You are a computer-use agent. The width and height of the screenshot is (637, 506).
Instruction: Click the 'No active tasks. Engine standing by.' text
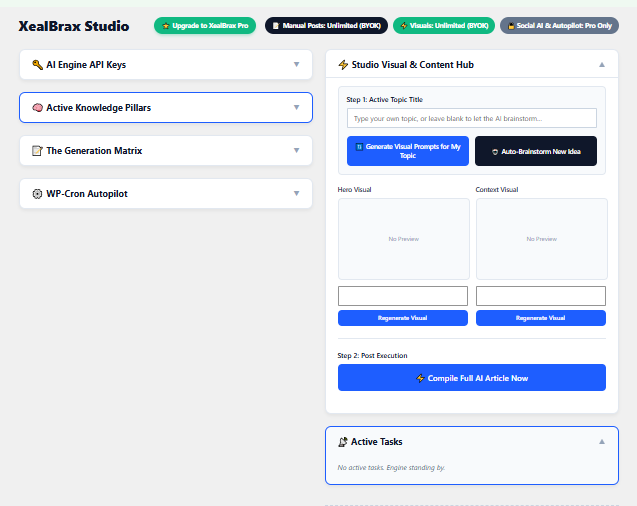[391, 467]
